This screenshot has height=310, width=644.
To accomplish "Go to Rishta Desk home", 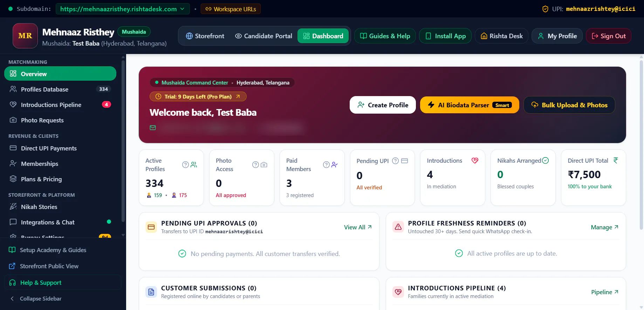I will coord(501,36).
